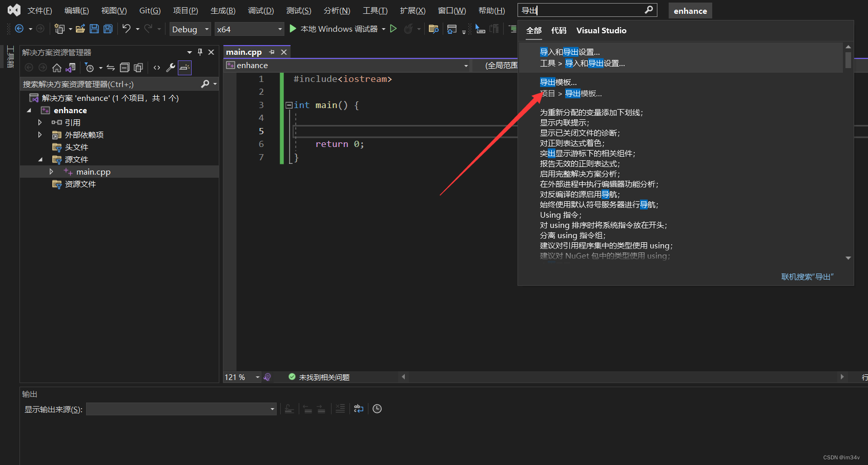Open the debugger target dropdown arrow
Screen dimensions: 868x465
click(x=383, y=29)
